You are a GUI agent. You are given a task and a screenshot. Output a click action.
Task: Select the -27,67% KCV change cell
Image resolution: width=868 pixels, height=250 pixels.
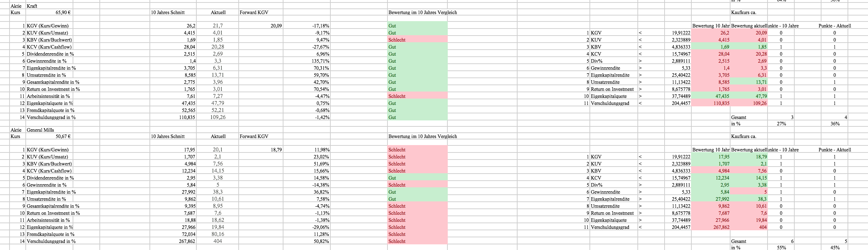(320, 47)
